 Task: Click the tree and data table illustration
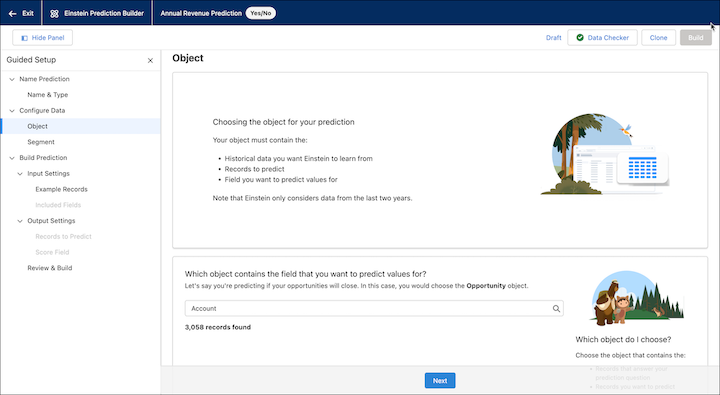[604, 154]
